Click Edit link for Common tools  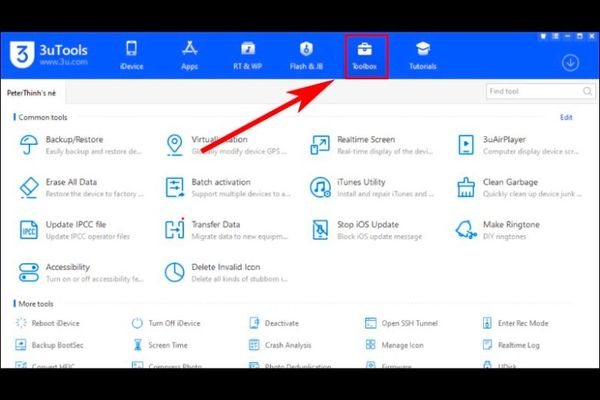click(x=566, y=117)
